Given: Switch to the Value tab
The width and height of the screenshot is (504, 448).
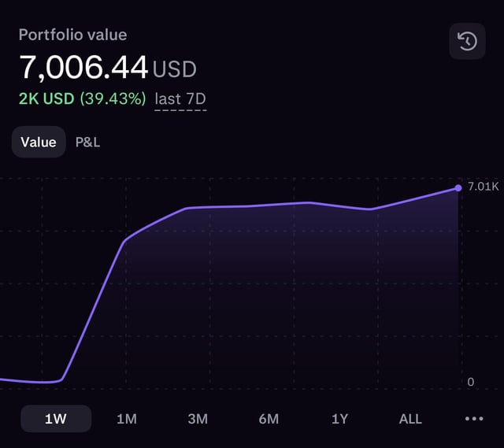Looking at the screenshot, I should [39, 143].
